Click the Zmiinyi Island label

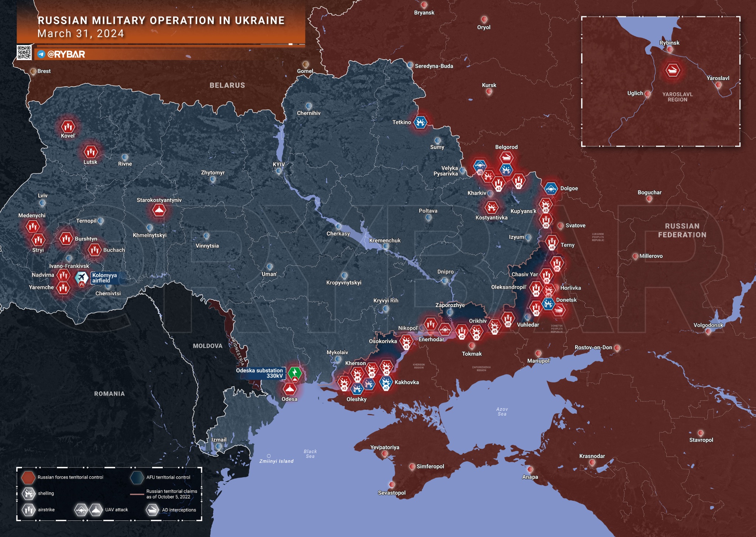(x=276, y=461)
